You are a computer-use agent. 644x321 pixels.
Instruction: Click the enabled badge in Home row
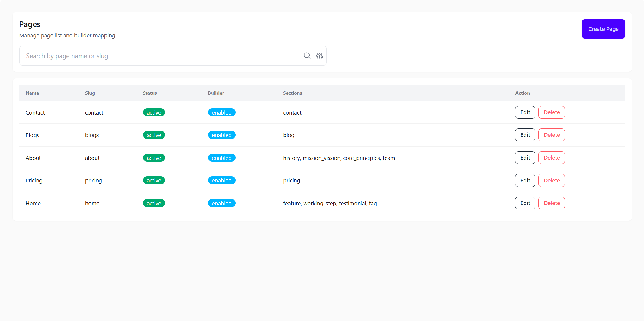[x=222, y=203]
